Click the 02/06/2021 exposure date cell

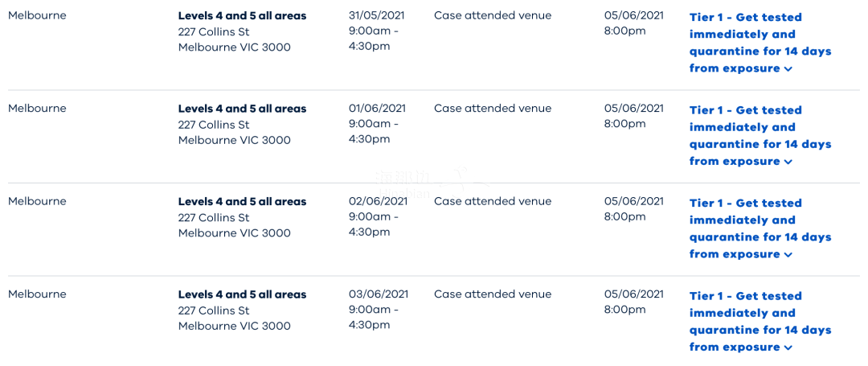point(378,217)
